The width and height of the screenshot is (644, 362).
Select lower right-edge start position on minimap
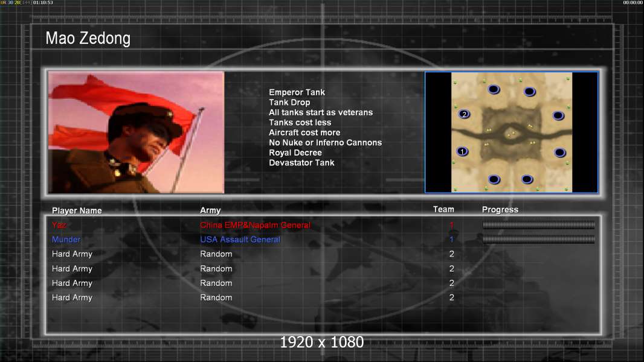click(560, 153)
